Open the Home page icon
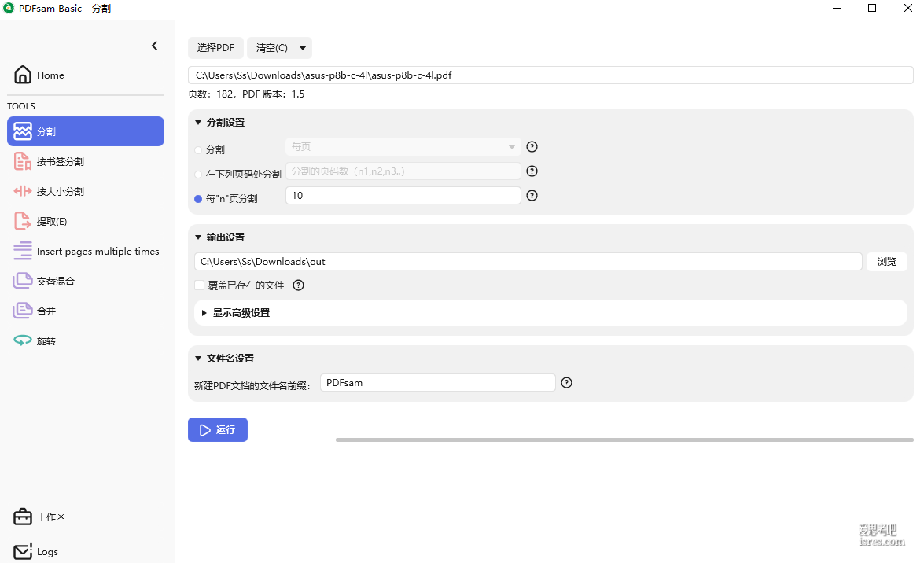Image resolution: width=924 pixels, height=563 pixels. [x=22, y=75]
